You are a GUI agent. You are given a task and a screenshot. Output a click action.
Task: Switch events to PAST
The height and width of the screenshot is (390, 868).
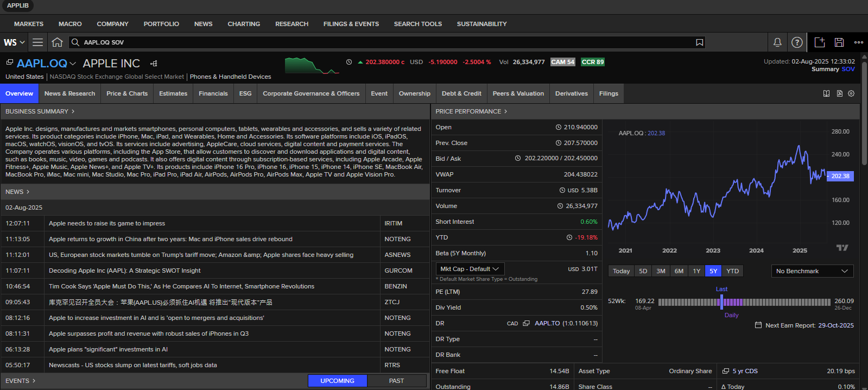pos(396,381)
